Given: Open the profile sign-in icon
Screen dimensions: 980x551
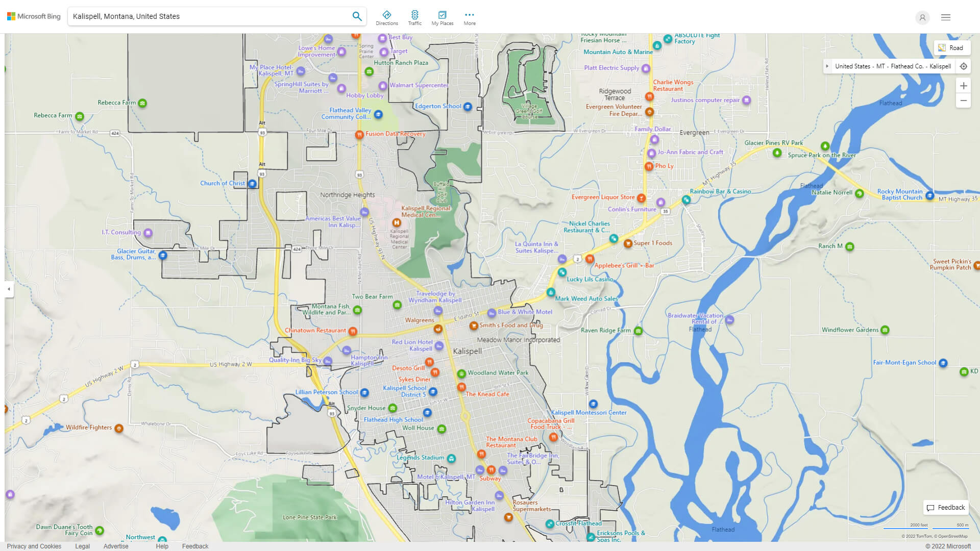Looking at the screenshot, I should point(922,17).
